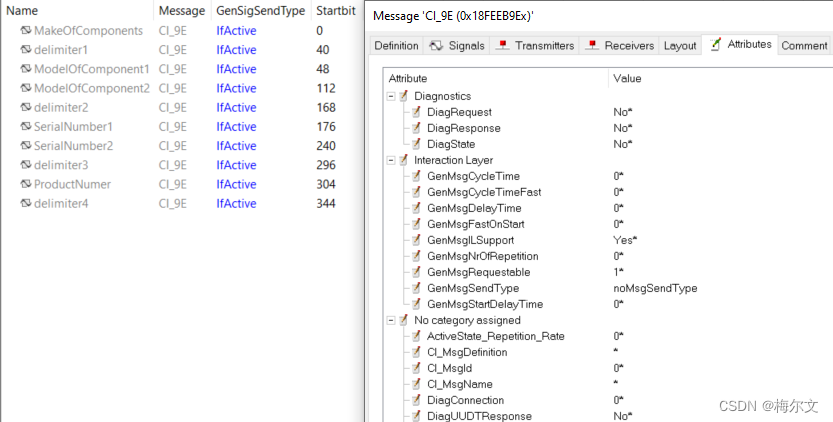Click the attribute icon next to GenMsgCycleTime
Image resolution: width=833 pixels, height=422 pixels.
[x=416, y=176]
